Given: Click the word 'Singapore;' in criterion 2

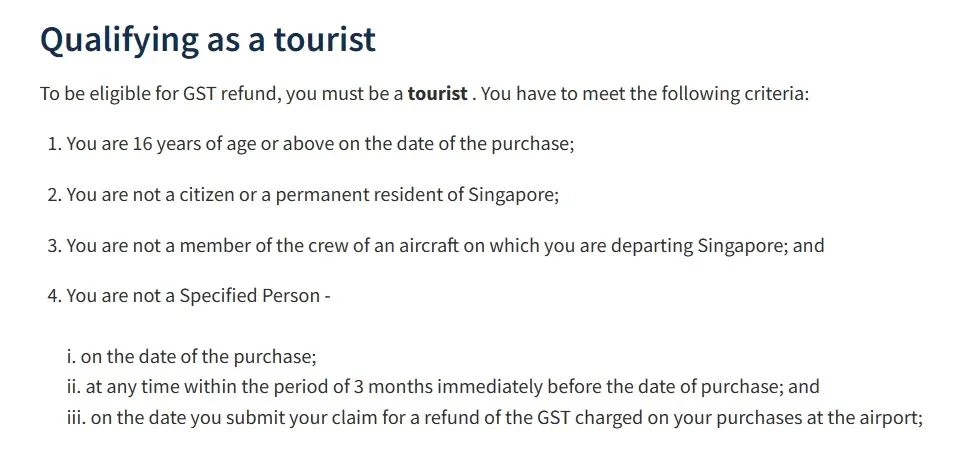Looking at the screenshot, I should tap(513, 195).
